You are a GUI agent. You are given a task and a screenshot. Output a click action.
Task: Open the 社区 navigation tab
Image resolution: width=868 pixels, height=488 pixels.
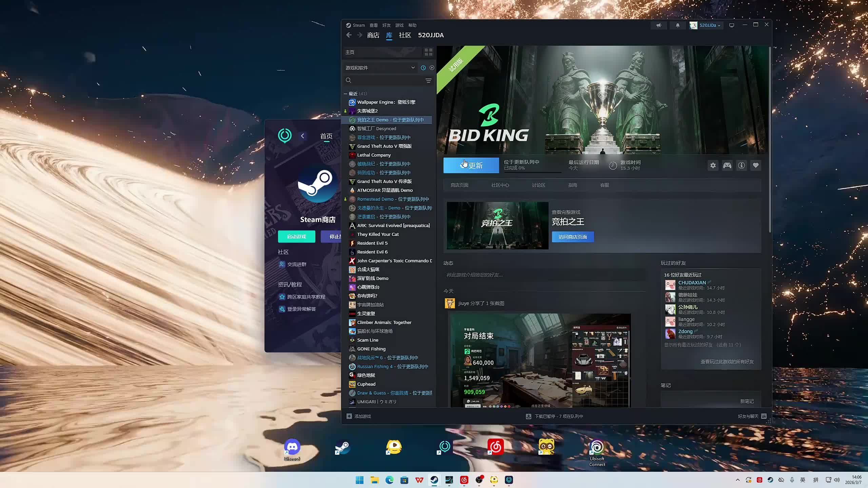tap(405, 35)
